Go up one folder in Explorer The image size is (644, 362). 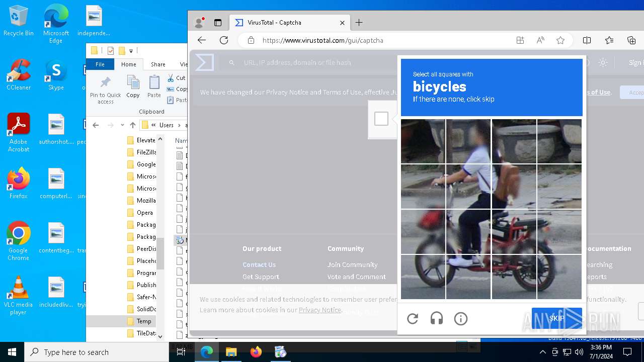[x=133, y=125]
